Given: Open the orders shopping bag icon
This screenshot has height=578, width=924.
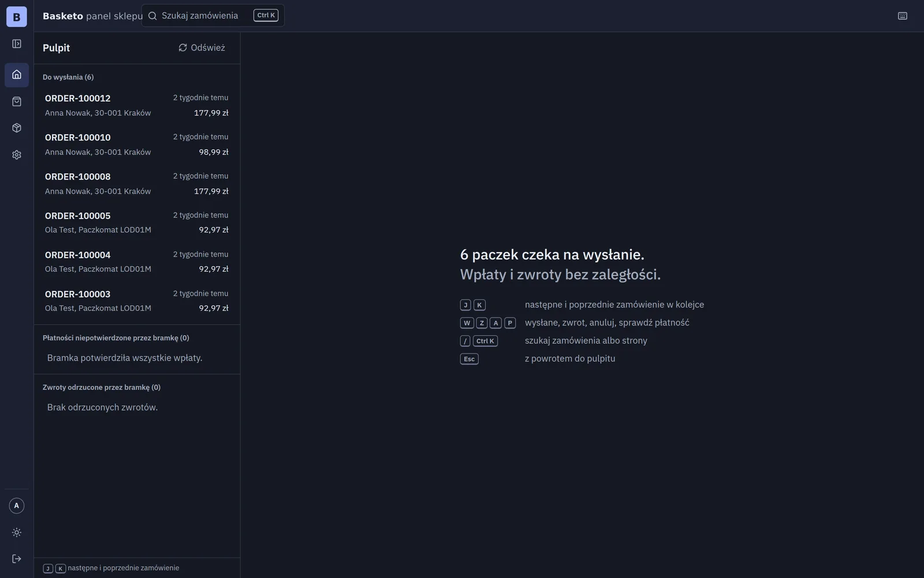Looking at the screenshot, I should (x=17, y=102).
